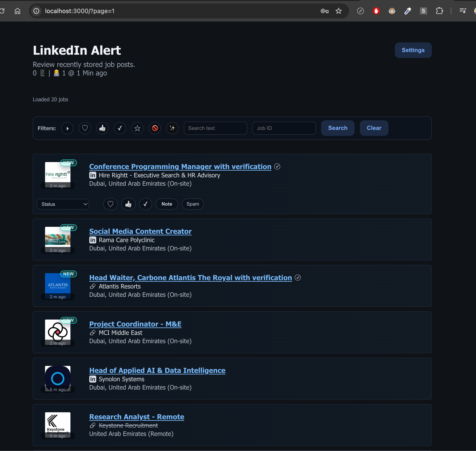Image resolution: width=476 pixels, height=451 pixels.
Task: Mark the first job as Spam
Action: (192, 204)
